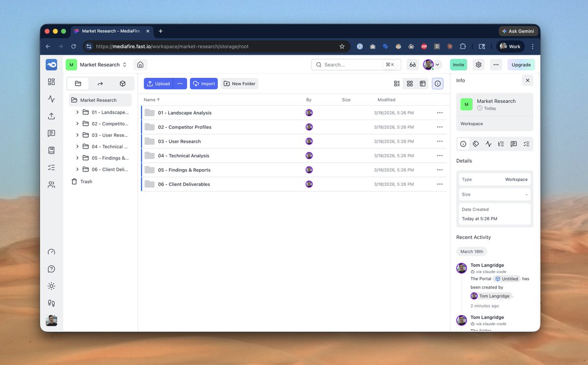This screenshot has width=588, height=365.
Task: Open the chat messages icon in left sidebar
Action: pyautogui.click(x=51, y=133)
